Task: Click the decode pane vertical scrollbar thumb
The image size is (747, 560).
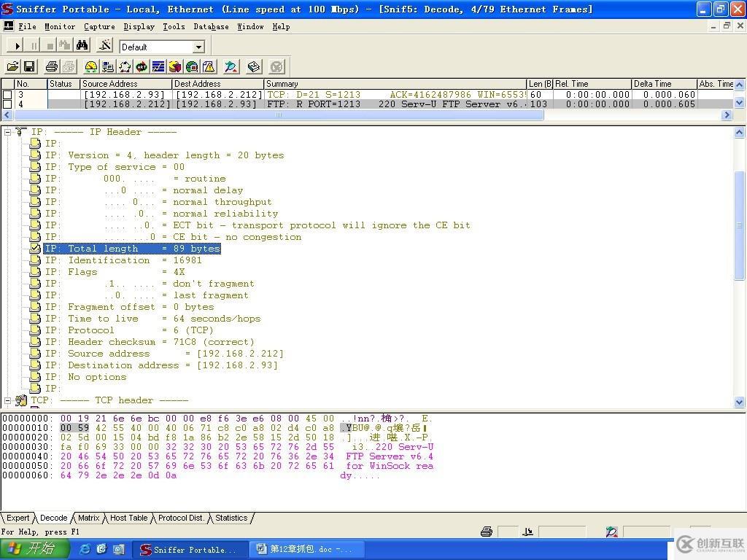Action: [x=740, y=225]
